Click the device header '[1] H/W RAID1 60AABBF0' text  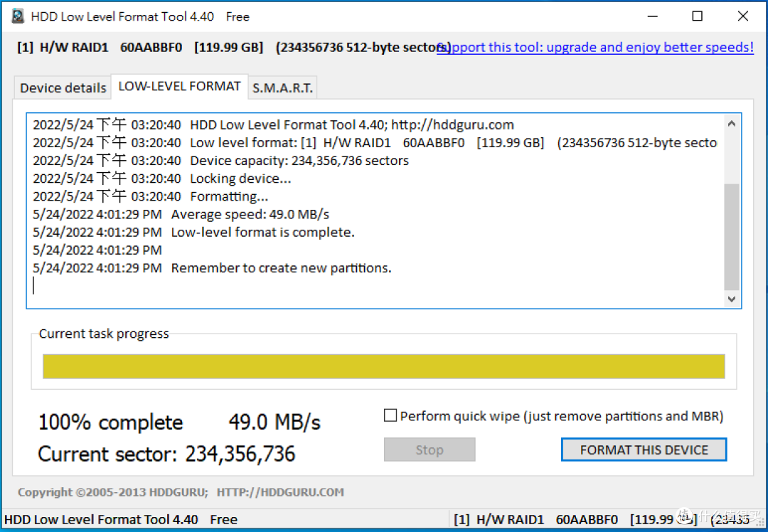(100, 47)
